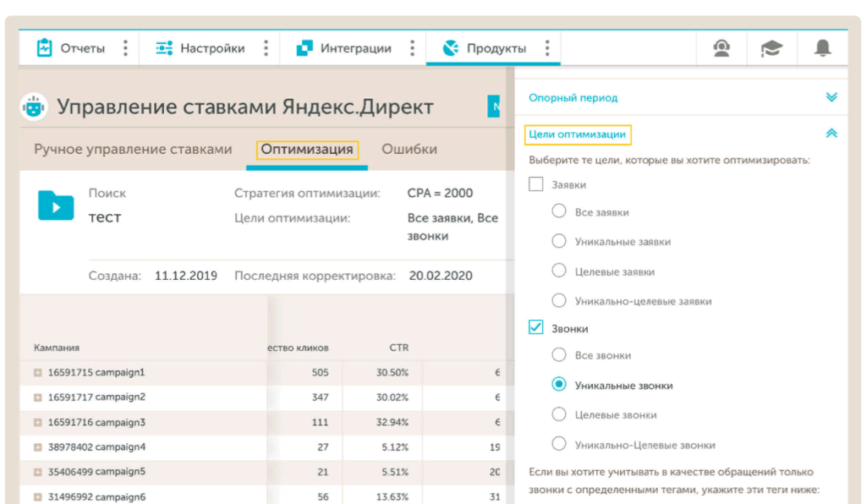Click the blue folder play icon
The height and width of the screenshot is (504, 866).
click(56, 205)
